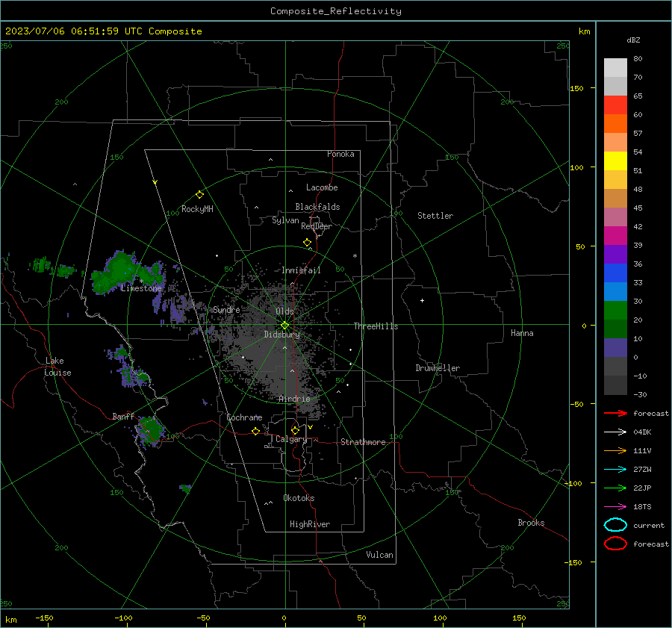This screenshot has width=672, height=628.
Task: Click the Cochrane label
Action: (x=244, y=417)
